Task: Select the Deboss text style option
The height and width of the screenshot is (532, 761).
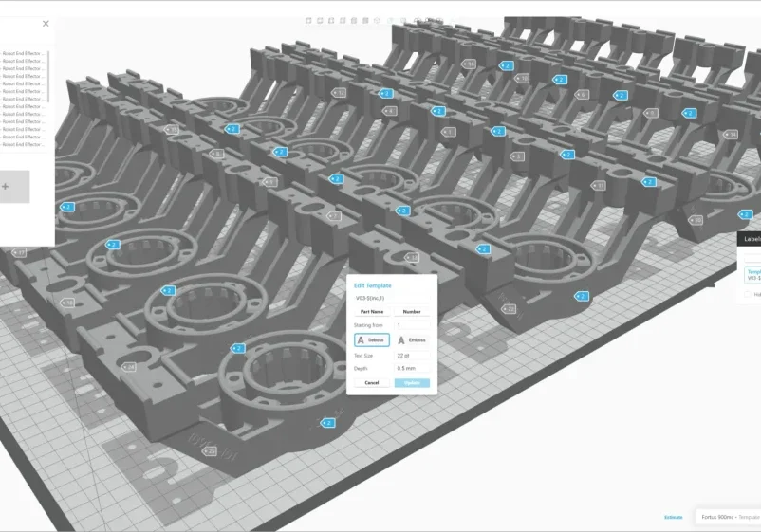Action: click(x=372, y=339)
